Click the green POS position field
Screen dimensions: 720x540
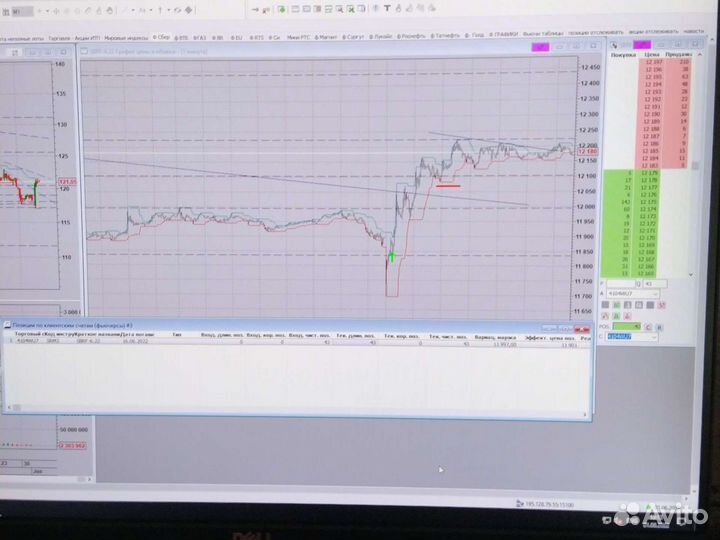pyautogui.click(x=627, y=326)
